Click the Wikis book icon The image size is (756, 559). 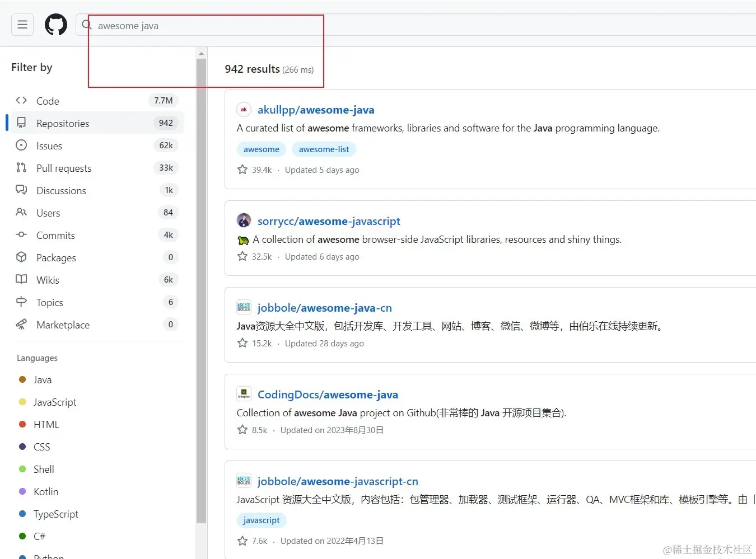click(21, 279)
